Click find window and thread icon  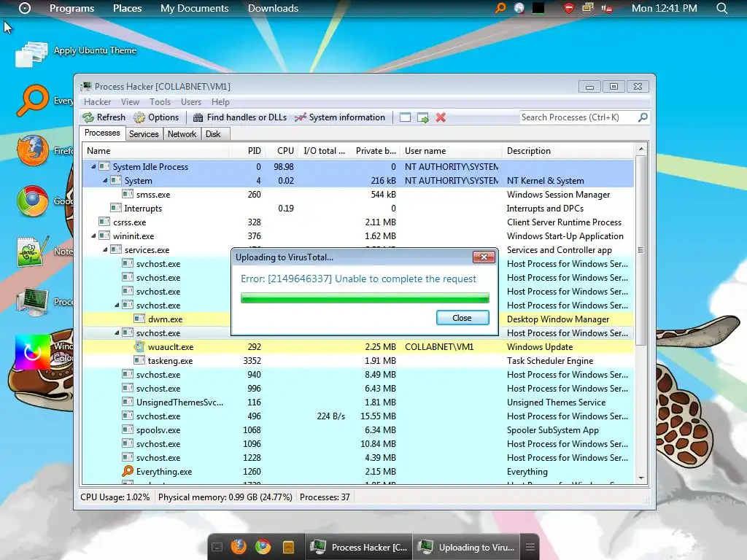[x=422, y=117]
